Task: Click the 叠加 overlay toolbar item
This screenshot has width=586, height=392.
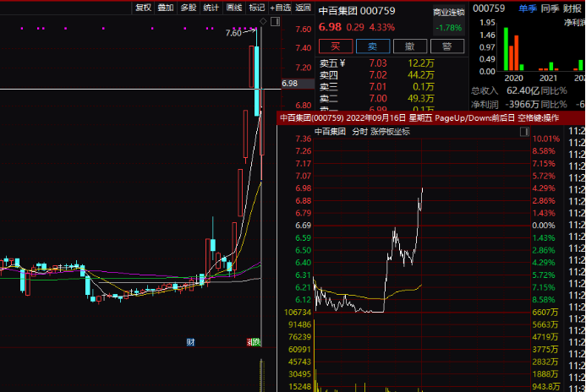Action: pos(166,8)
